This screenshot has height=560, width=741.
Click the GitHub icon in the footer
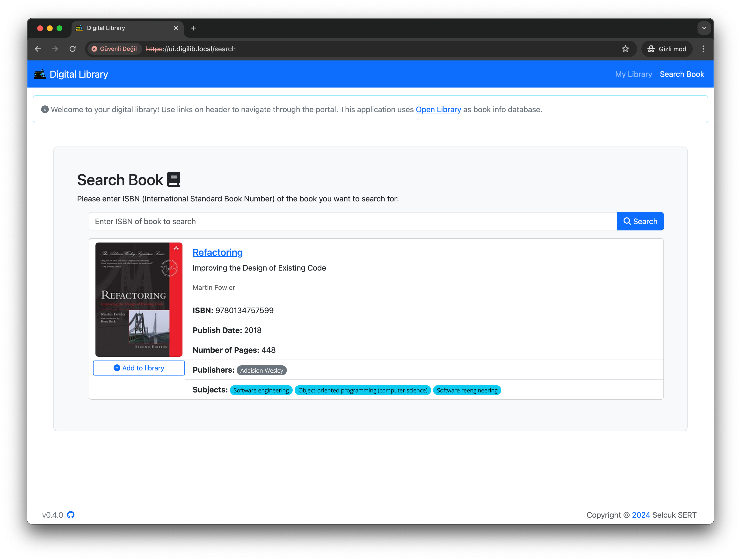coord(70,515)
